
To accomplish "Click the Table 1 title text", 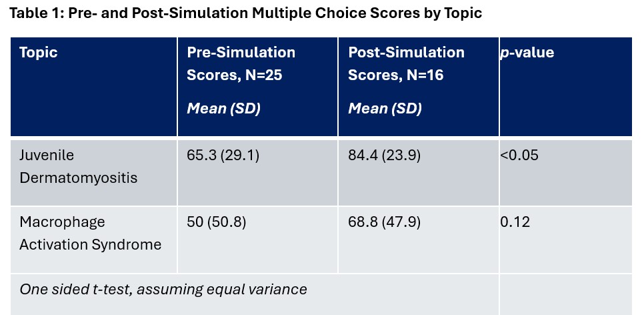I will (x=245, y=13).
